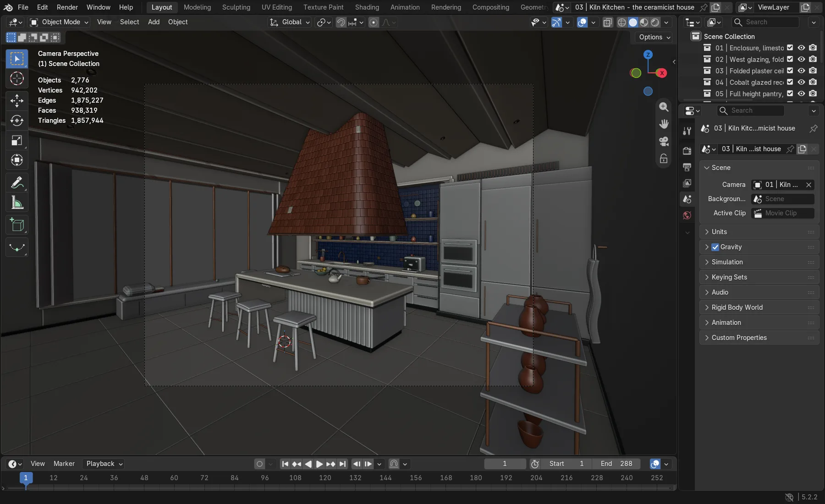Screen dimensions: 825x504
Task: Play the animation forward
Action: (319, 464)
